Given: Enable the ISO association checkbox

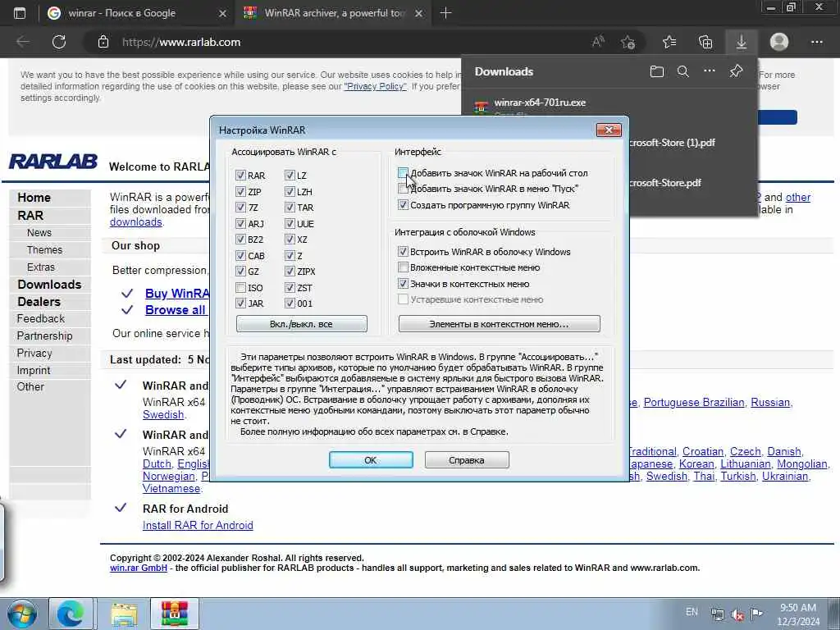Looking at the screenshot, I should pyautogui.click(x=240, y=288).
